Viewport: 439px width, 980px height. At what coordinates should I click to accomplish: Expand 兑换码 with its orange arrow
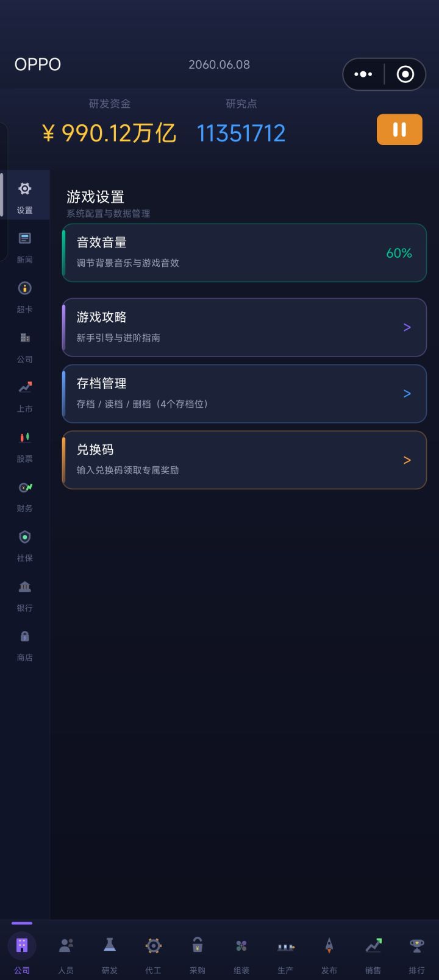pos(407,460)
